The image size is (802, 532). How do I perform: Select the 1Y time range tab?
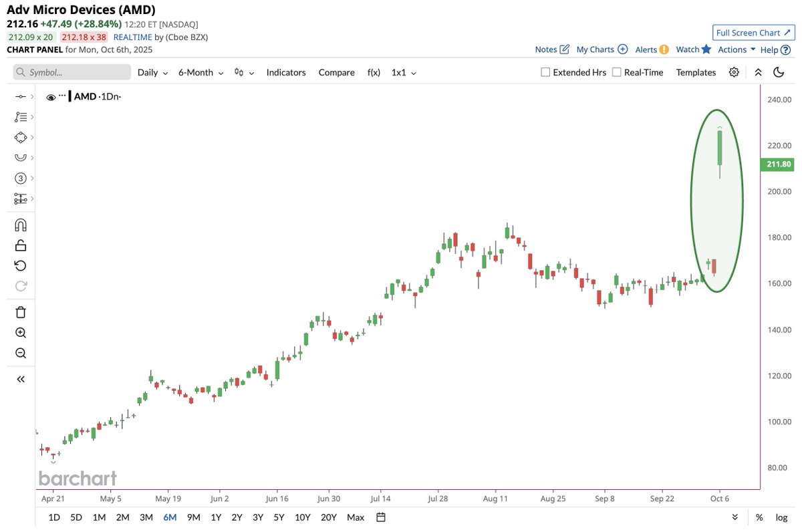[216, 517]
